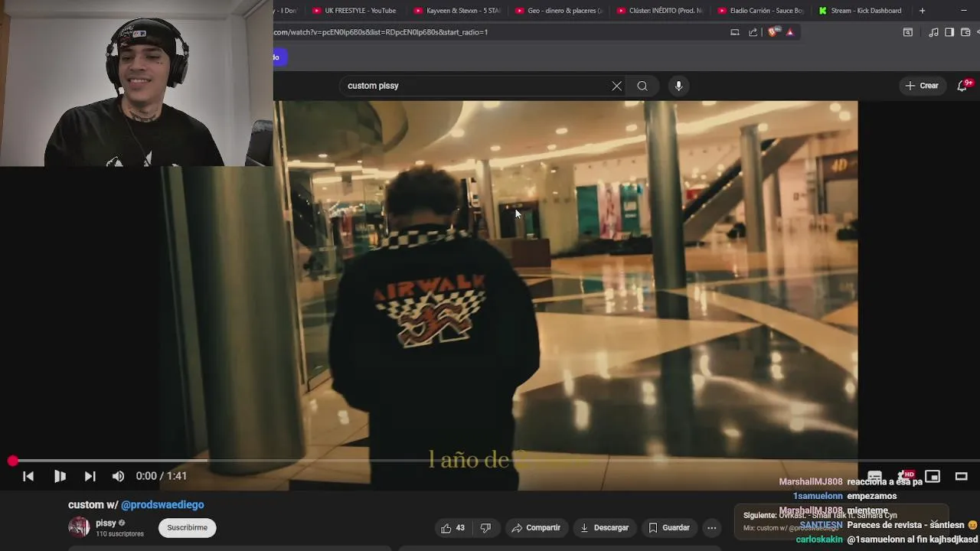
Task: Open a new browser tab
Action: click(922, 11)
